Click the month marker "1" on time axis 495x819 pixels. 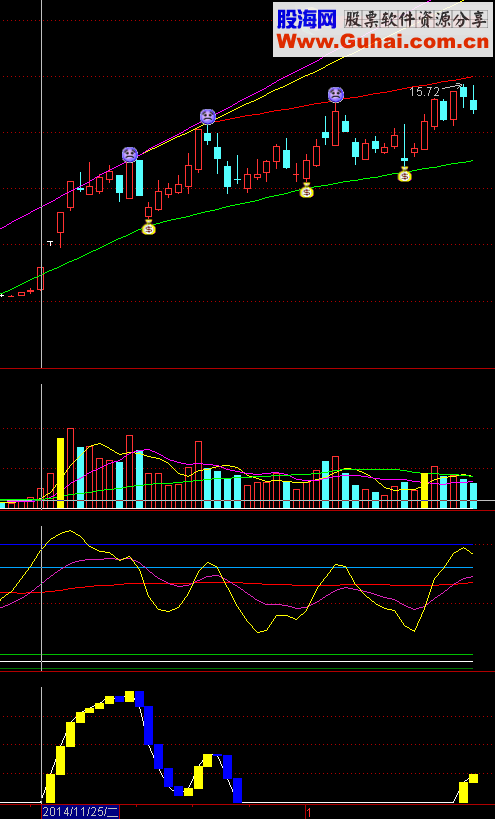tap(309, 813)
